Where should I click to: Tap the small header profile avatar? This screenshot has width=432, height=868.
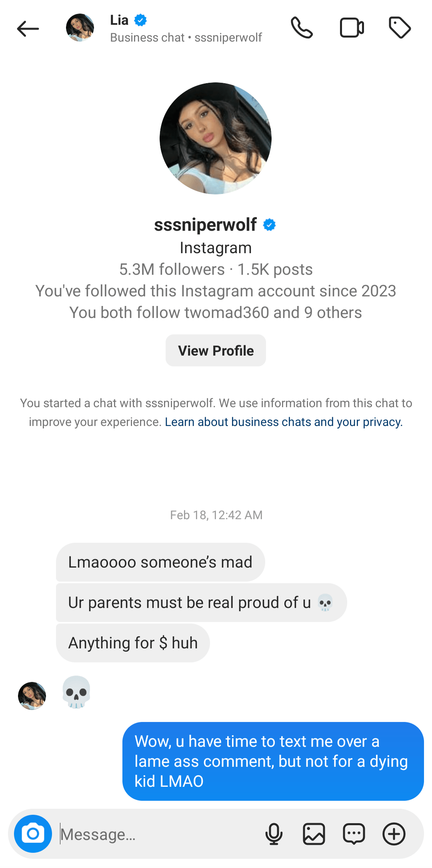coord(80,28)
